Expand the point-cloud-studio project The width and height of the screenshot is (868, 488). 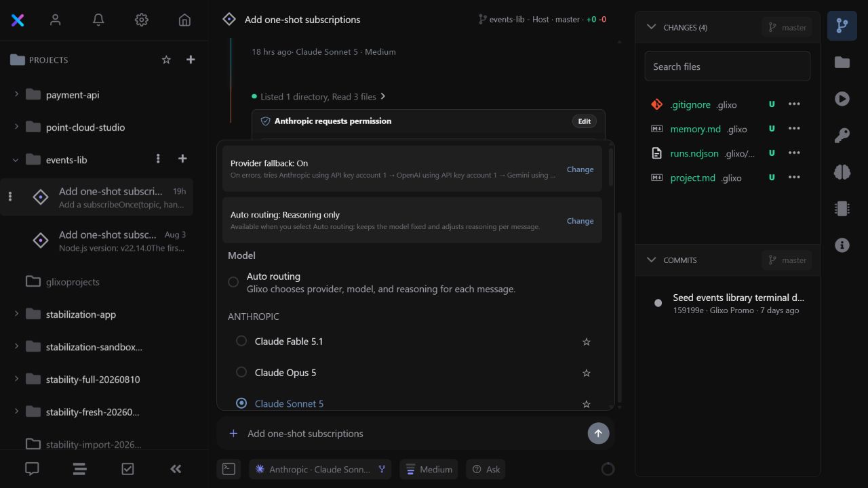click(16, 127)
